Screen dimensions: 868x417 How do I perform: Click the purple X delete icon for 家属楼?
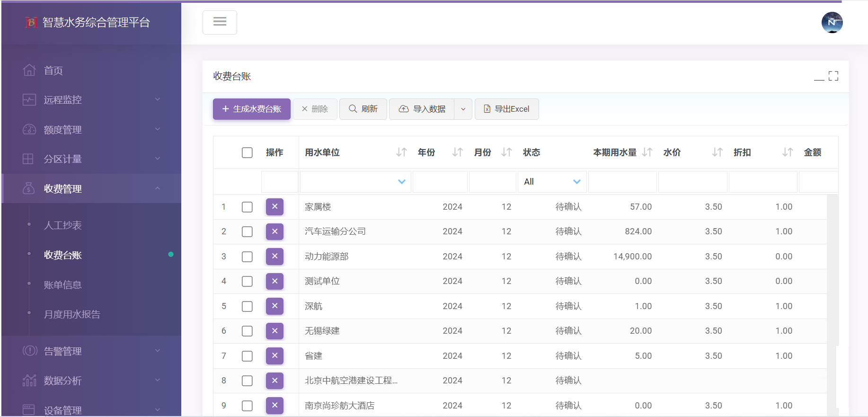pos(275,207)
